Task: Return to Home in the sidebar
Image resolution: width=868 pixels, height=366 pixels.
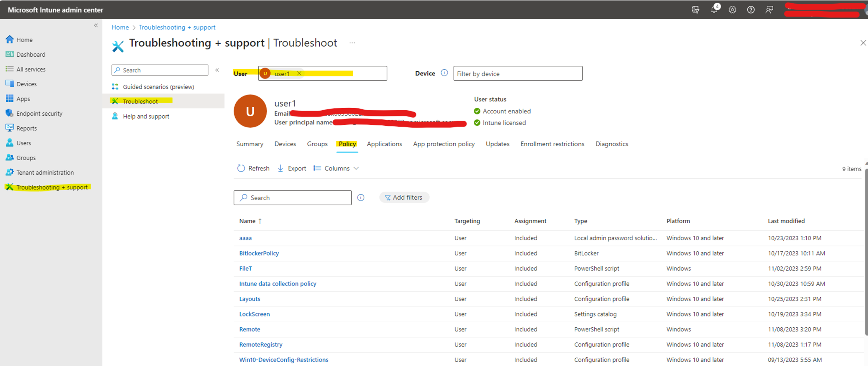Action: pyautogui.click(x=24, y=40)
